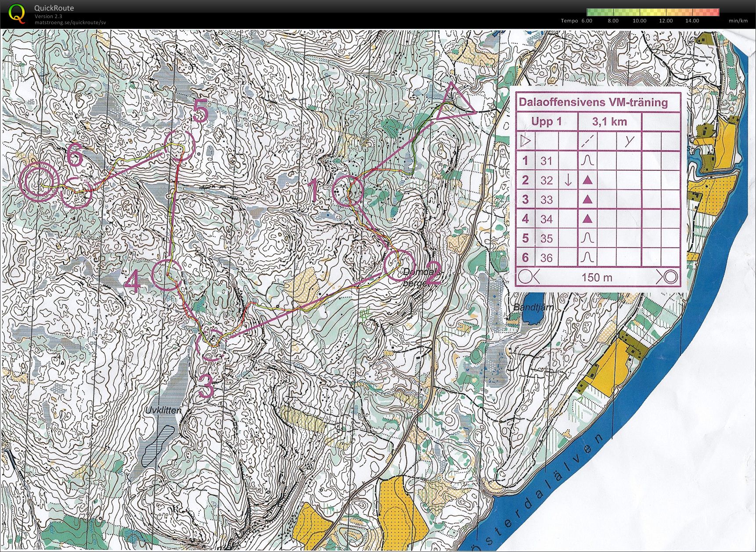Click control code '36' in table
The width and height of the screenshot is (756, 552).
click(546, 258)
